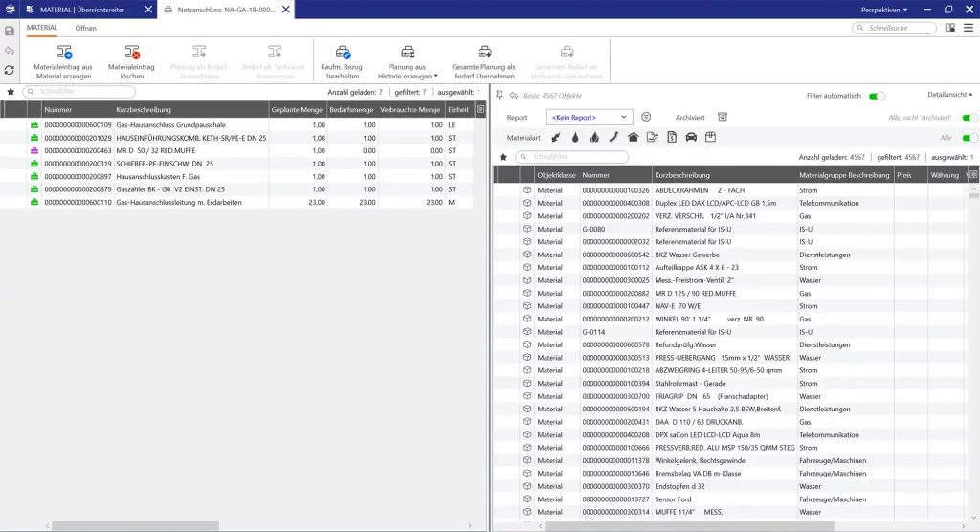Open Kaufm. Bezug bearbeiten tool
The image size is (980, 532).
click(341, 52)
